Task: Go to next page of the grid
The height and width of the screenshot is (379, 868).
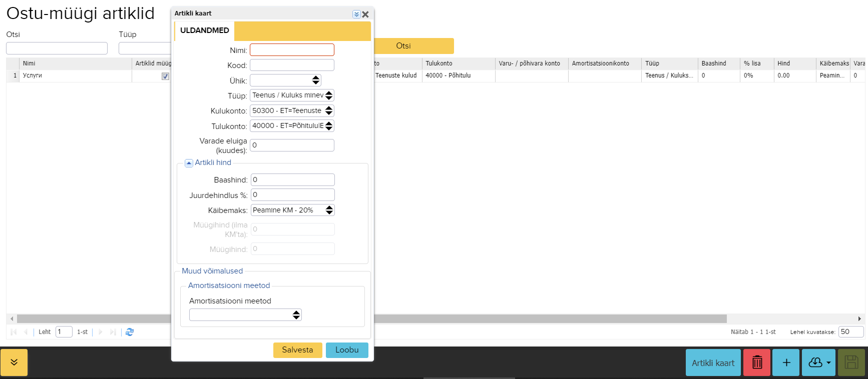Action: coord(100,332)
